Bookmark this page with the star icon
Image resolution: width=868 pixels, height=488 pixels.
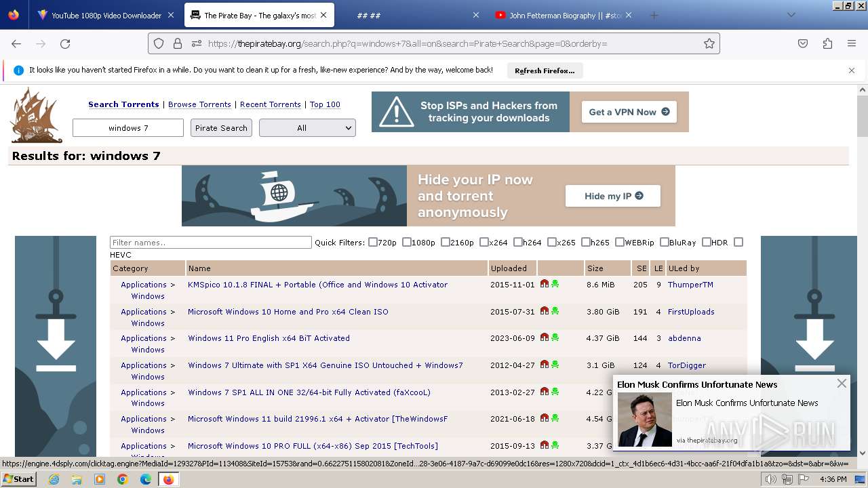709,43
